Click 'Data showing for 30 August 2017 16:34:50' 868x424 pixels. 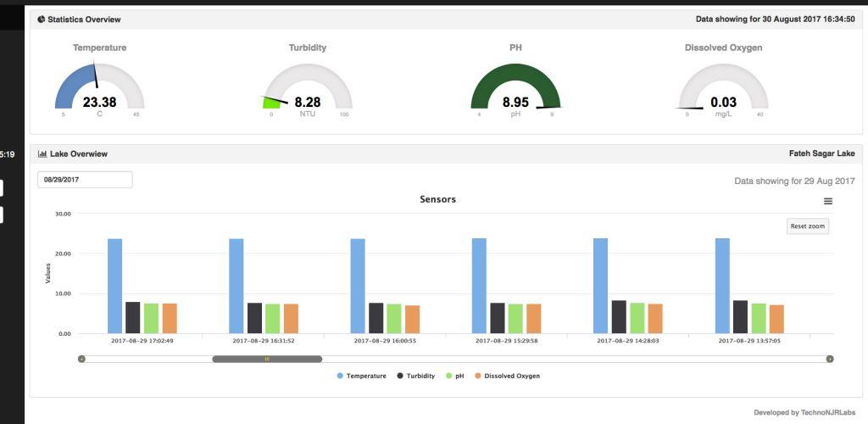tap(775, 20)
